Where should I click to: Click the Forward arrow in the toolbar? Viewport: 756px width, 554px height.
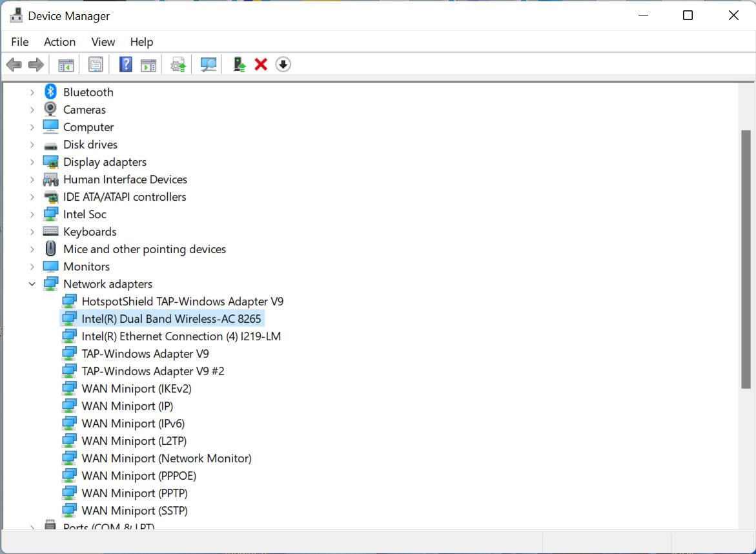36,65
